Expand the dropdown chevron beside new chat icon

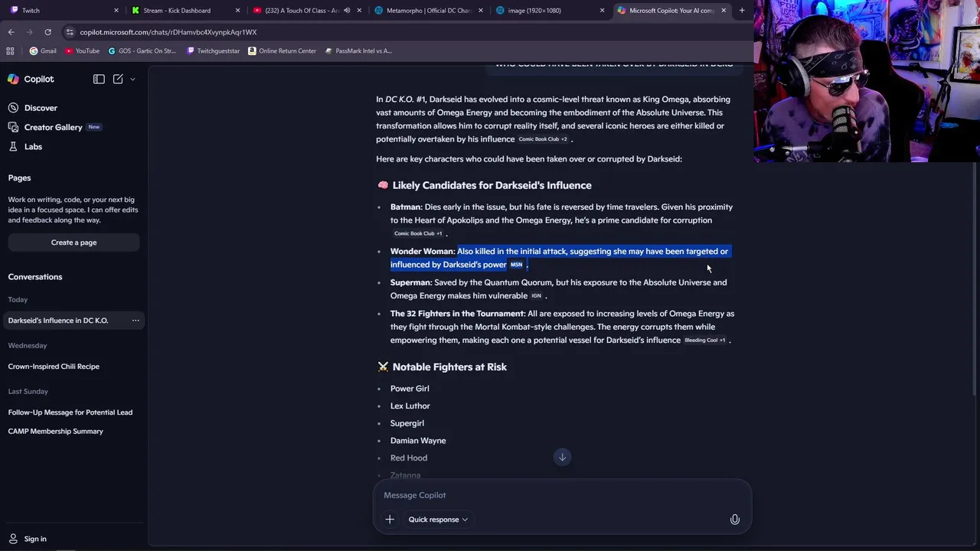point(132,79)
